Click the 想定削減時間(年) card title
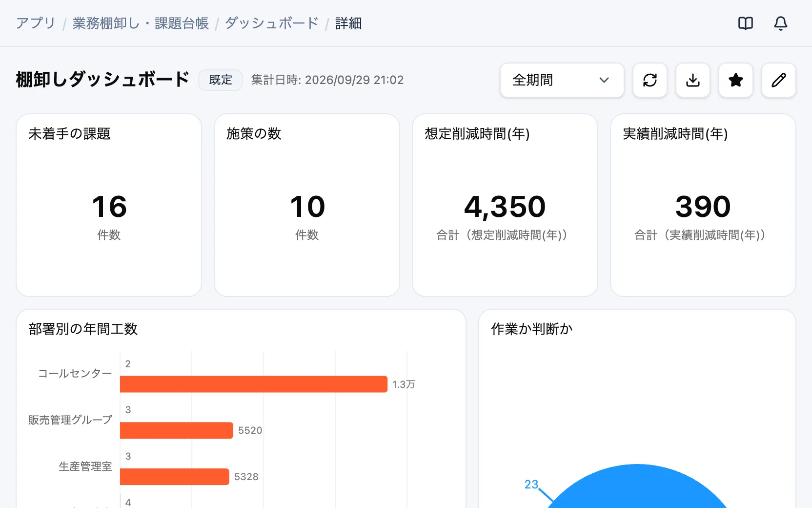The height and width of the screenshot is (508, 812). (477, 134)
